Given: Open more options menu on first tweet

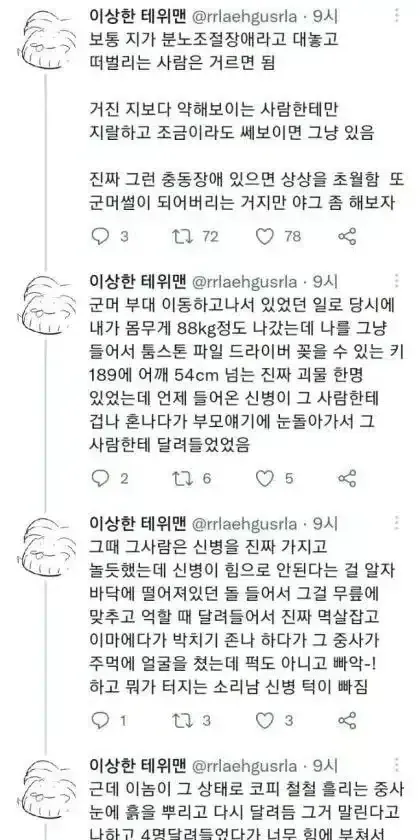Looking at the screenshot, I should [397, 17].
